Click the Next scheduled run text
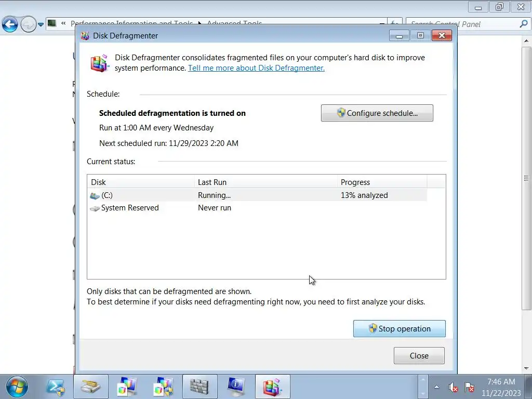The image size is (532, 399). (169, 143)
